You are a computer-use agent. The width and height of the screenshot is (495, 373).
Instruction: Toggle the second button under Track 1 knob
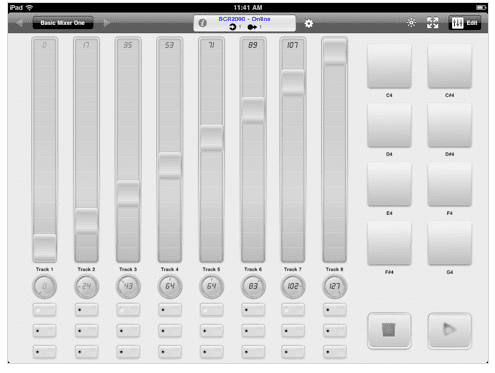pos(45,331)
